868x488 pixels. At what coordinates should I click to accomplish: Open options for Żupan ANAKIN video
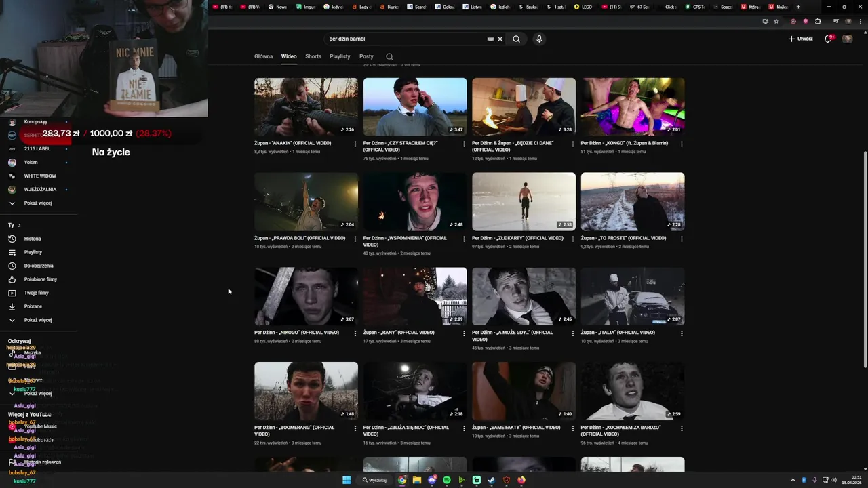[355, 144]
